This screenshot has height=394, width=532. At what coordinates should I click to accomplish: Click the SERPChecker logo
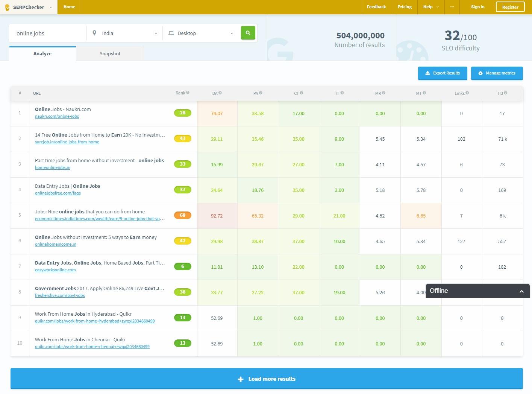(24, 7)
